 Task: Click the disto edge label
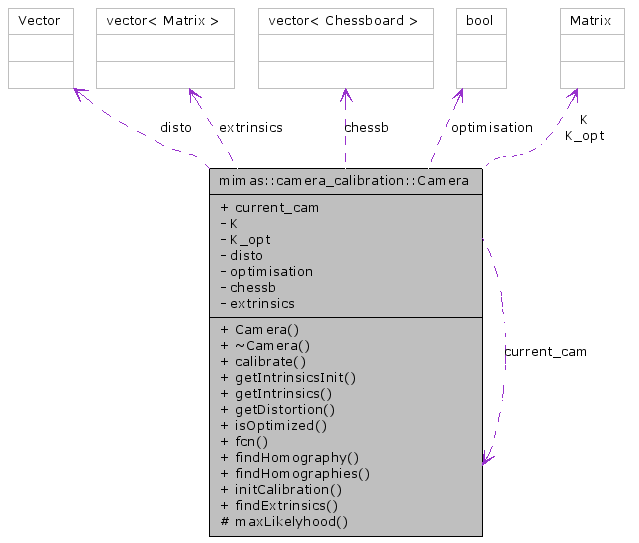click(176, 128)
